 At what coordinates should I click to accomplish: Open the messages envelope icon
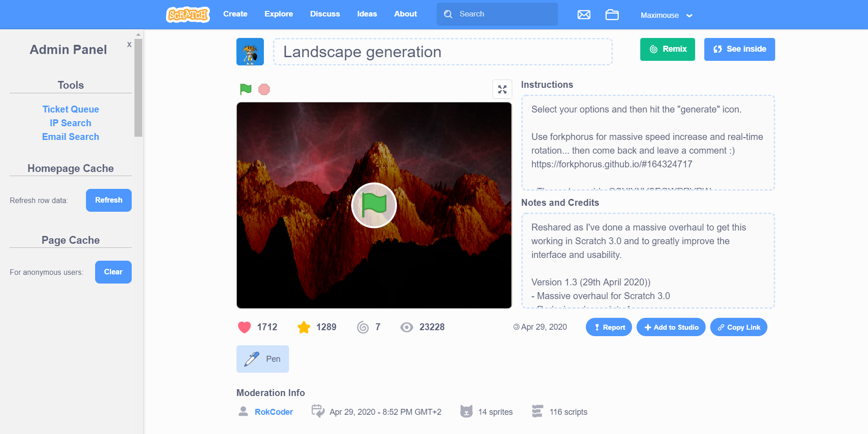click(584, 15)
